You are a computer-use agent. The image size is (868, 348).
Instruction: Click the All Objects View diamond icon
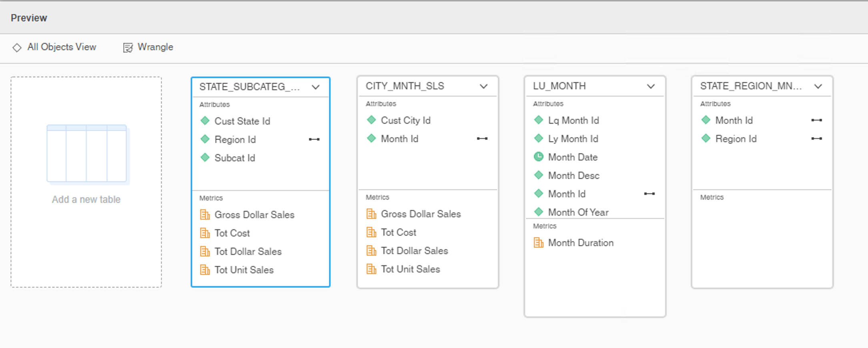[x=17, y=48]
